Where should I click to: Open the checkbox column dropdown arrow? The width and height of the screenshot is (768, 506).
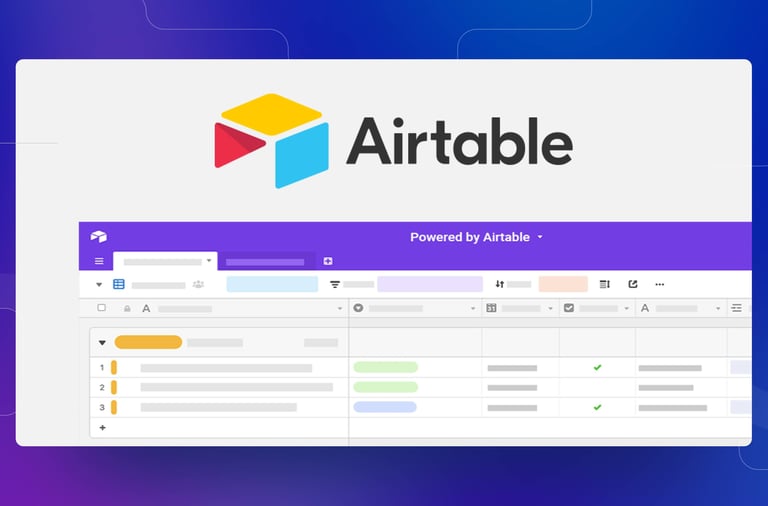pyautogui.click(x=626, y=309)
